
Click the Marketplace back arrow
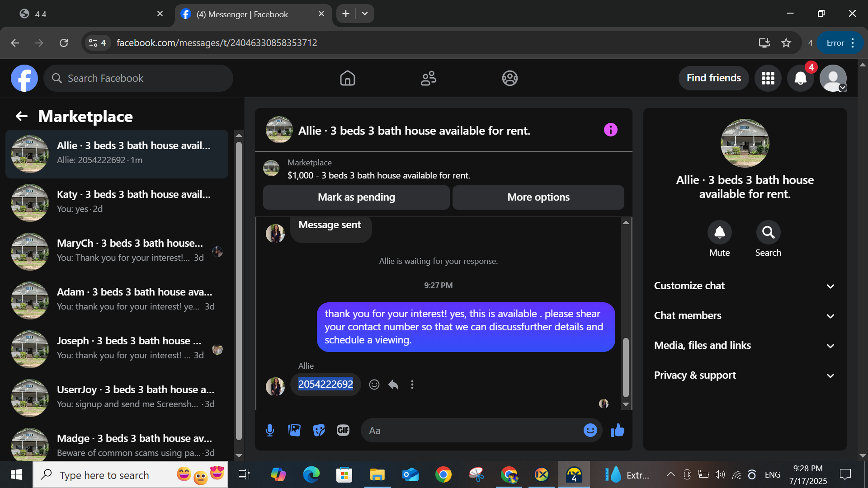(21, 117)
